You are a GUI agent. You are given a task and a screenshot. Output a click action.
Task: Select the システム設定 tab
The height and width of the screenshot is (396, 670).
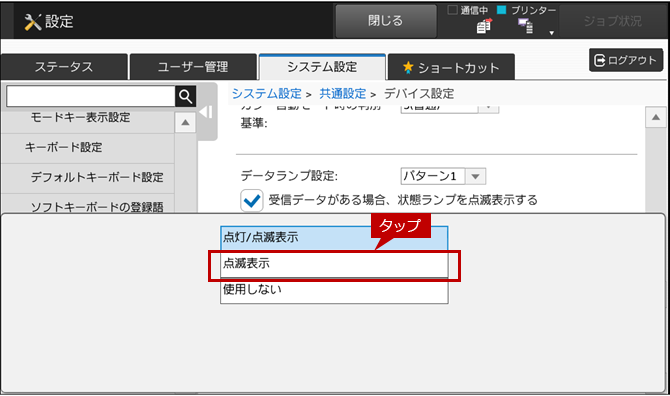point(322,67)
